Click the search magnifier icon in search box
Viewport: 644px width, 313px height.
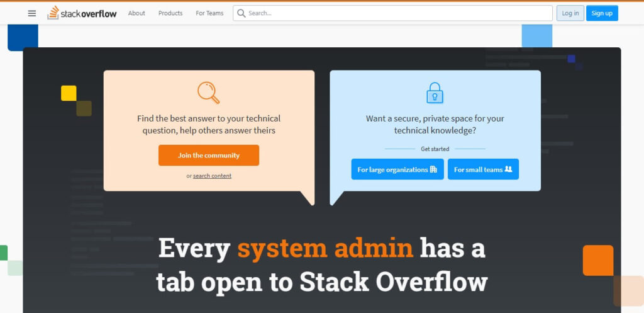[x=241, y=13]
